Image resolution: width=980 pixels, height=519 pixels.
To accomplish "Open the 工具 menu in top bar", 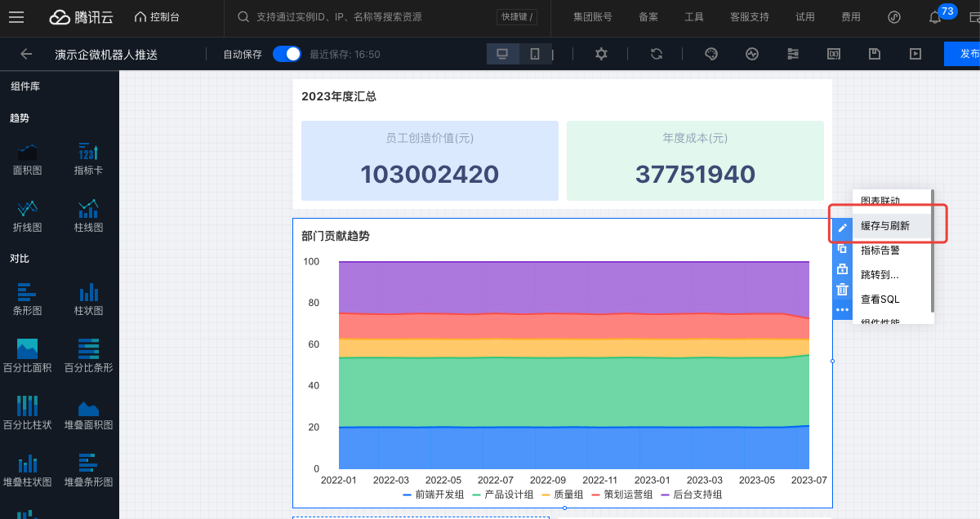I will 693,16.
